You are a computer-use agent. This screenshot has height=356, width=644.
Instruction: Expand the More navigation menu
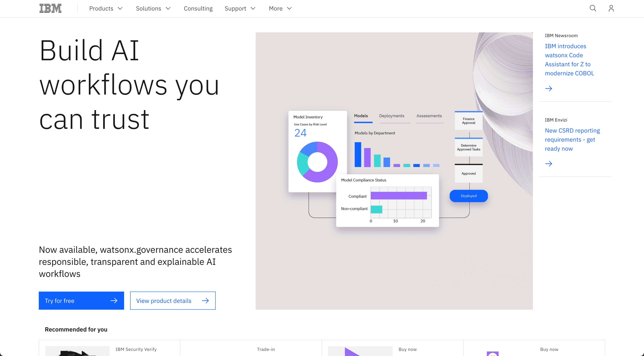pos(280,8)
